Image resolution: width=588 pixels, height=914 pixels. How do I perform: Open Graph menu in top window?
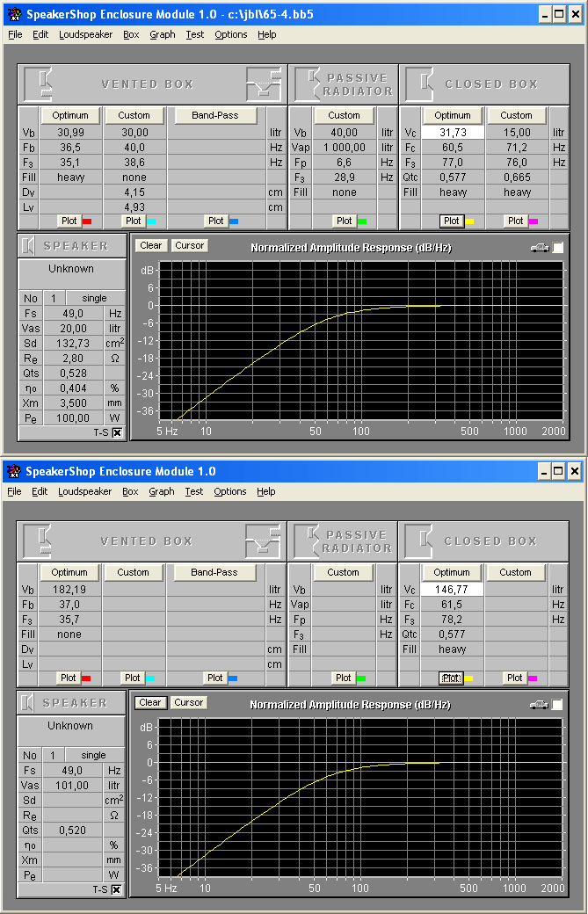coord(162,34)
